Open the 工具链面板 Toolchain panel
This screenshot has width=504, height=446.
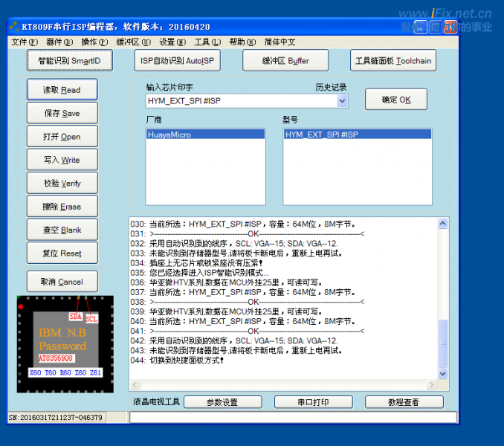click(393, 60)
